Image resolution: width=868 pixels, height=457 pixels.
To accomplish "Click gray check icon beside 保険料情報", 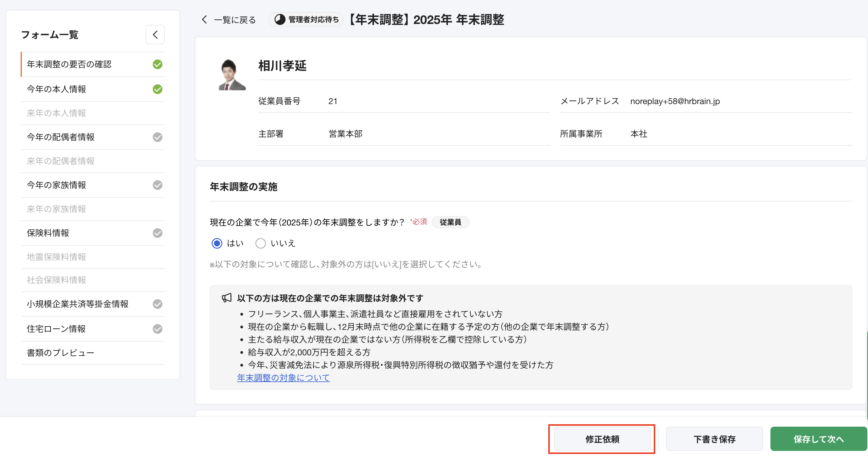I will tap(157, 233).
